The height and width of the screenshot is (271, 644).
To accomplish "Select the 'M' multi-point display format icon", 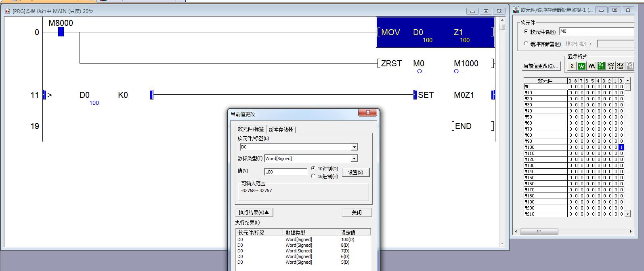I will coord(591,66).
